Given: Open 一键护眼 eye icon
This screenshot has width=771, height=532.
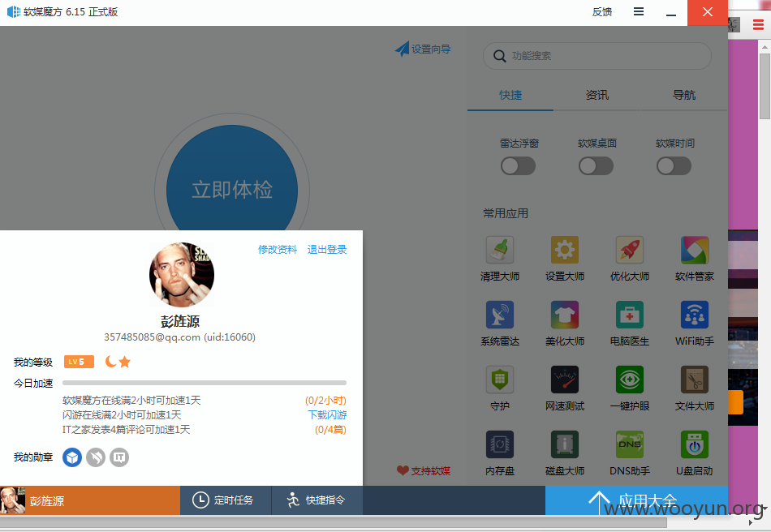Looking at the screenshot, I should 630,380.
